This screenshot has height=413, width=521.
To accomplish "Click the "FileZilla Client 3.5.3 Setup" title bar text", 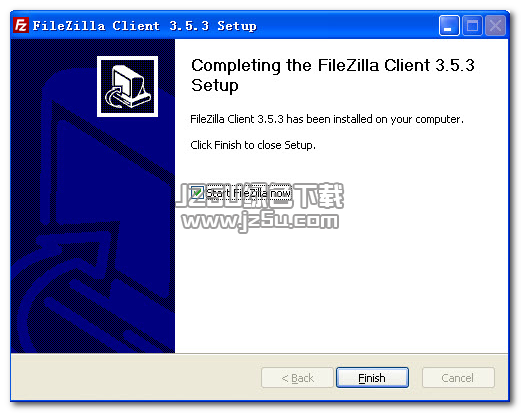I will (x=145, y=26).
